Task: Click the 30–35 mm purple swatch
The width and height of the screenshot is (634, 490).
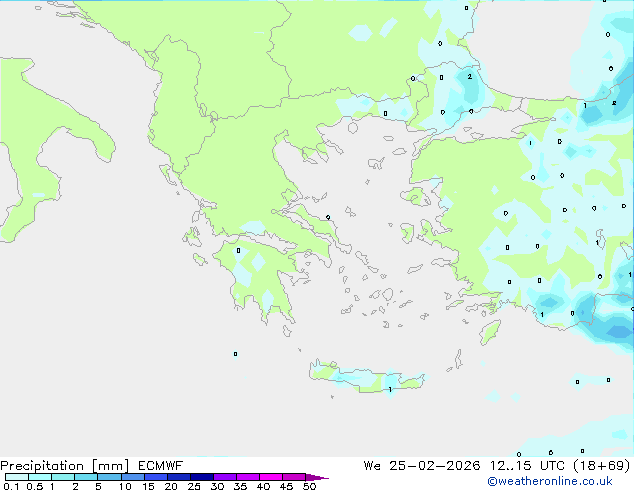Action: click(225, 477)
